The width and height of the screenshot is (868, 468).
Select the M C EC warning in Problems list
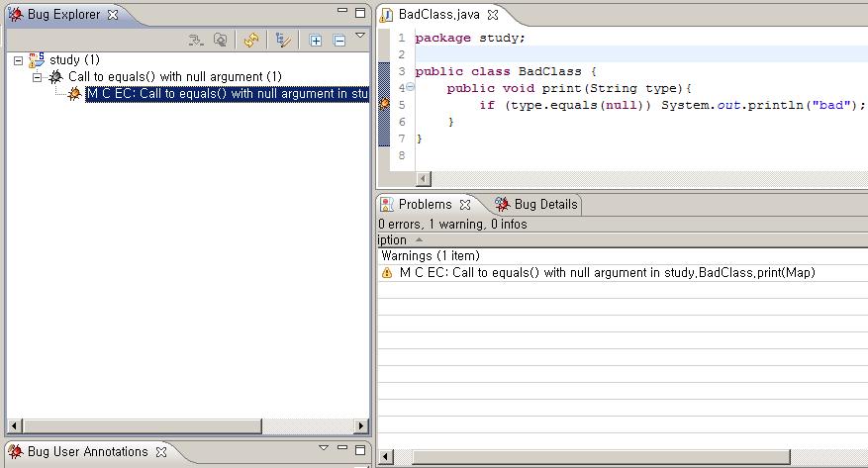click(x=608, y=273)
